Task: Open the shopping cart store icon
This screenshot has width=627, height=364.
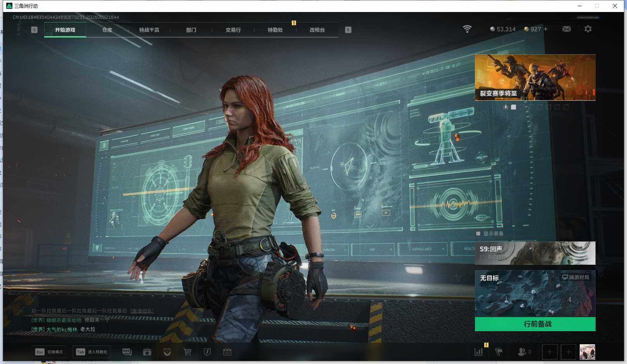Action: tap(187, 352)
